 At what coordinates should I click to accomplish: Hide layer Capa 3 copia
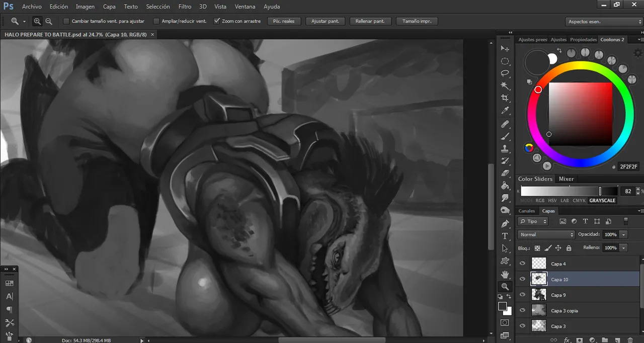522,310
